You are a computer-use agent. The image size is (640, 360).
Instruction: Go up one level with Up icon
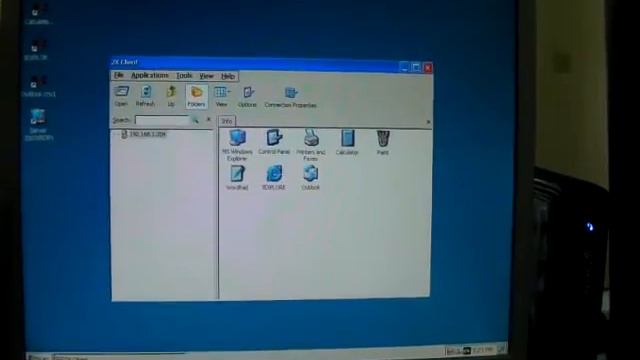point(171,96)
